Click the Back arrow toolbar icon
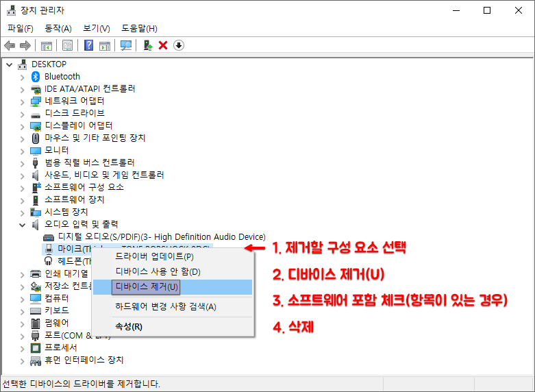 pos(10,45)
